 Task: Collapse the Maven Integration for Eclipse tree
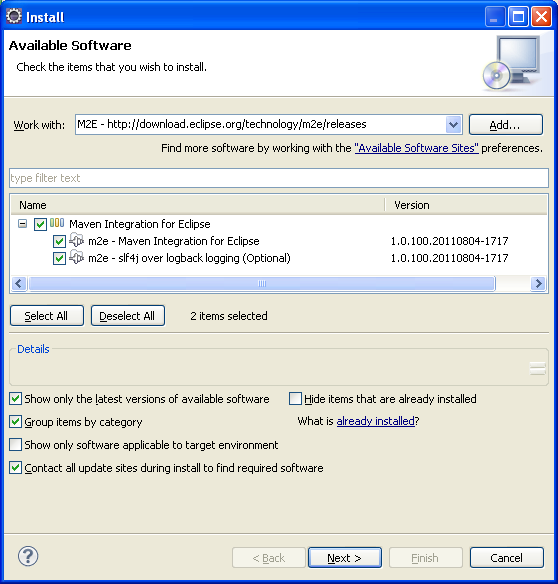23,224
